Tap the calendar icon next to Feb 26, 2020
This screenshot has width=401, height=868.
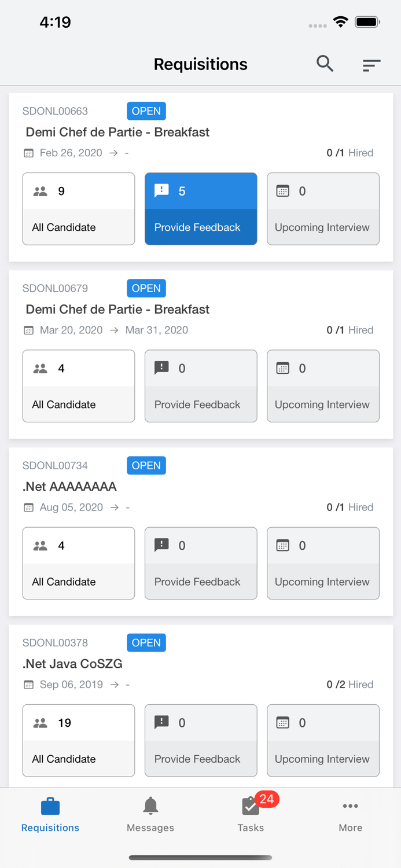(x=28, y=153)
